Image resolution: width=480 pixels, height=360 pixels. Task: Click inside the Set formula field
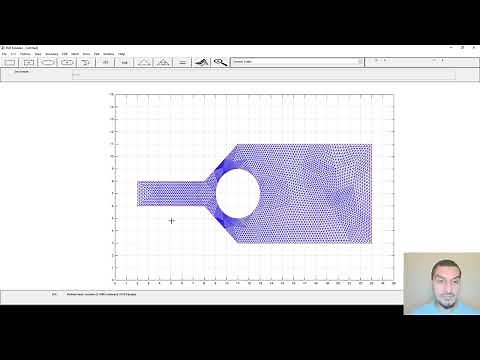(x=263, y=75)
